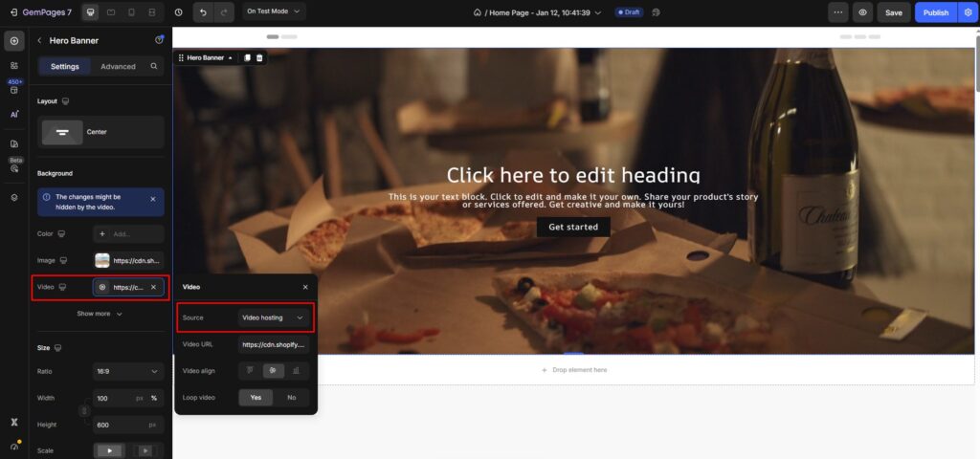The height and width of the screenshot is (459, 980).
Task: Switch to desktop device view icon
Action: [x=91, y=12]
